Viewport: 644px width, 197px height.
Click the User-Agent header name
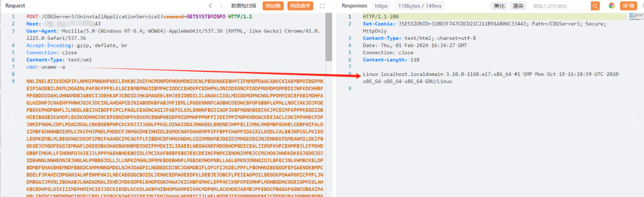[x=42, y=31]
